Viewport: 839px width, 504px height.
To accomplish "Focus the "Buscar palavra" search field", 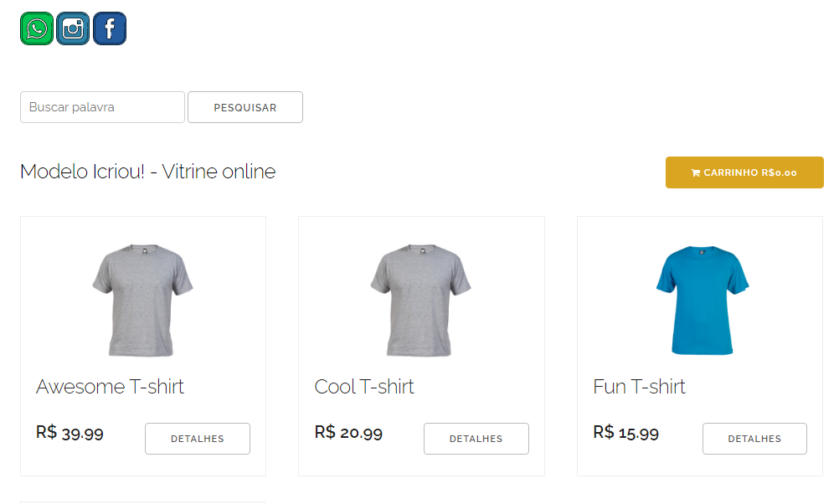I will (x=102, y=107).
